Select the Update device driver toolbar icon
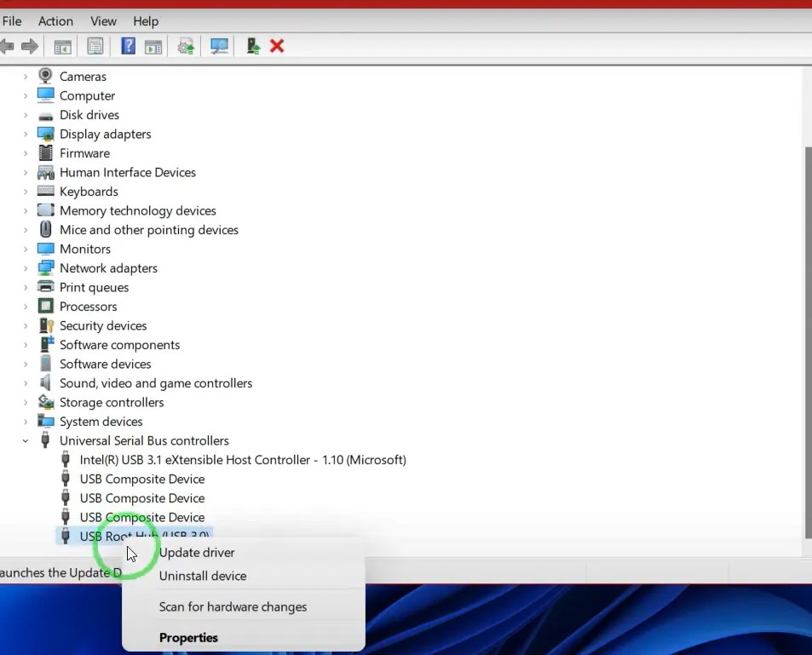 coord(253,46)
